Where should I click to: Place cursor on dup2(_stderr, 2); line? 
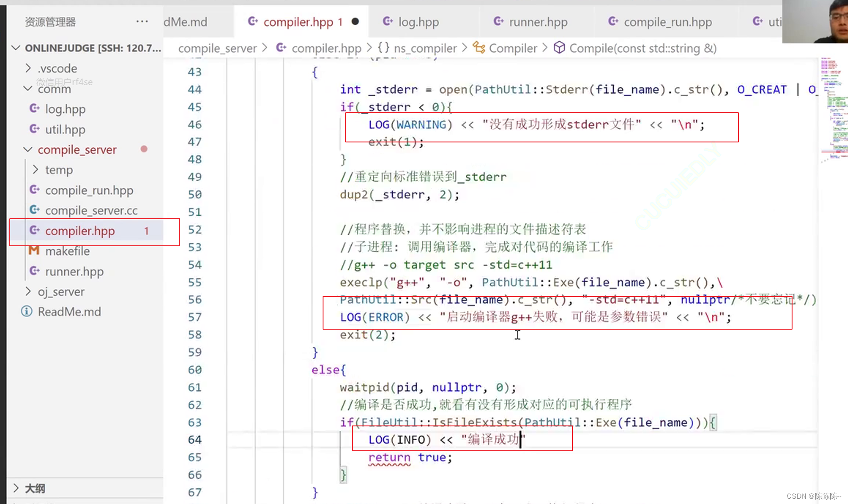pos(399,195)
